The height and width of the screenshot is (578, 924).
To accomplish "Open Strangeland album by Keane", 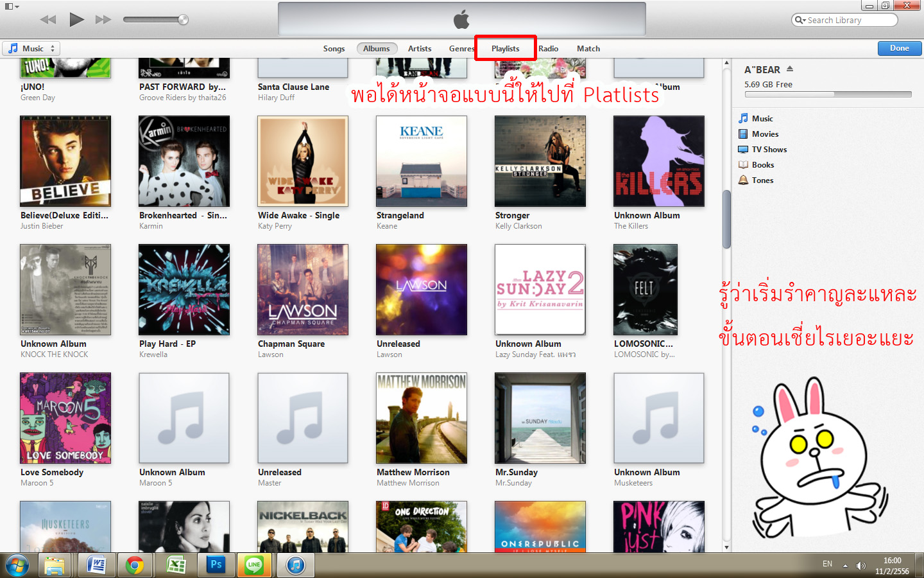I will pos(422,161).
